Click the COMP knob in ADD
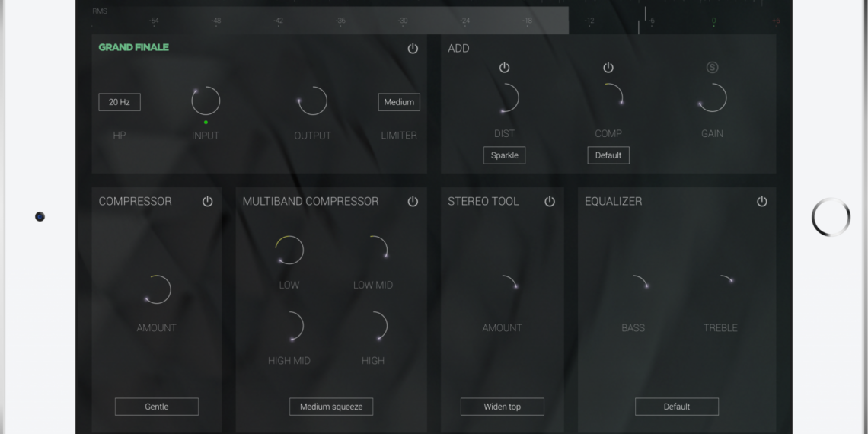 tap(608, 98)
